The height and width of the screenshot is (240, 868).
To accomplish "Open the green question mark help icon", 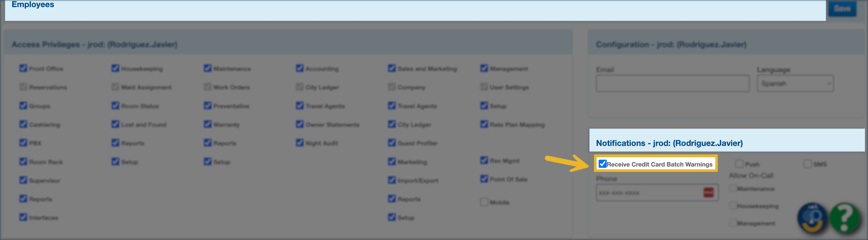I will click(x=844, y=218).
